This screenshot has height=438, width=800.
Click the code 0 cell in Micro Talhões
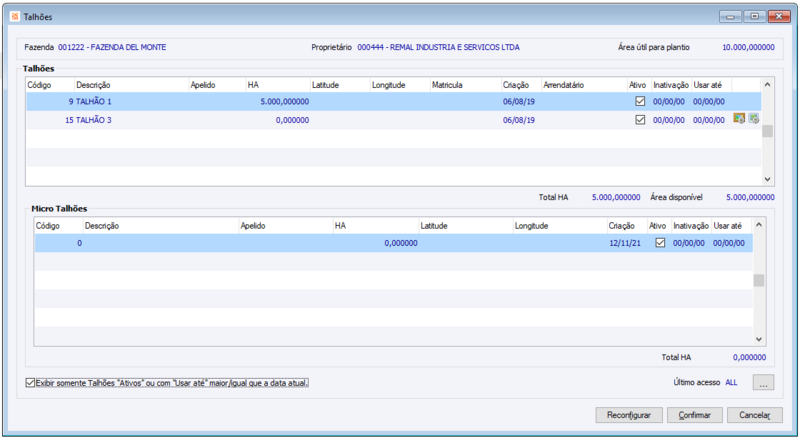(79, 243)
